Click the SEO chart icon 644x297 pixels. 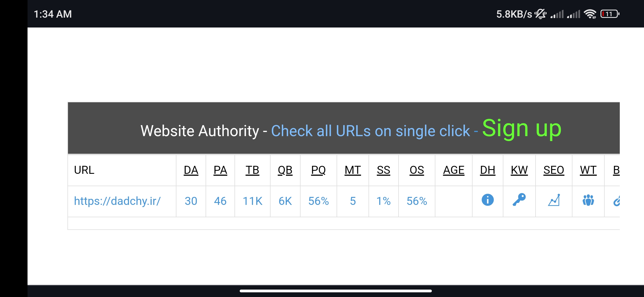pyautogui.click(x=554, y=200)
